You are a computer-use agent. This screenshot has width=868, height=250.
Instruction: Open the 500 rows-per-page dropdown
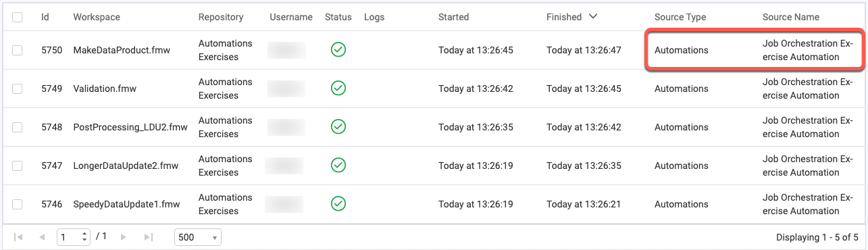click(x=198, y=237)
